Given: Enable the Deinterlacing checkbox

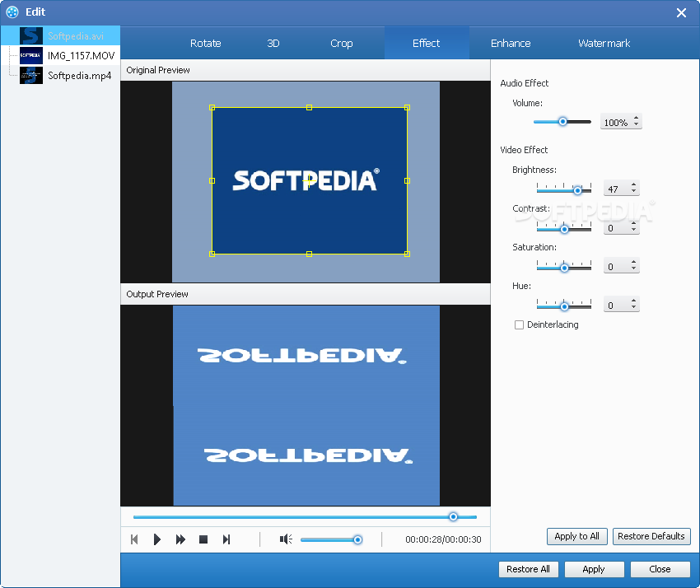Looking at the screenshot, I should click(519, 324).
